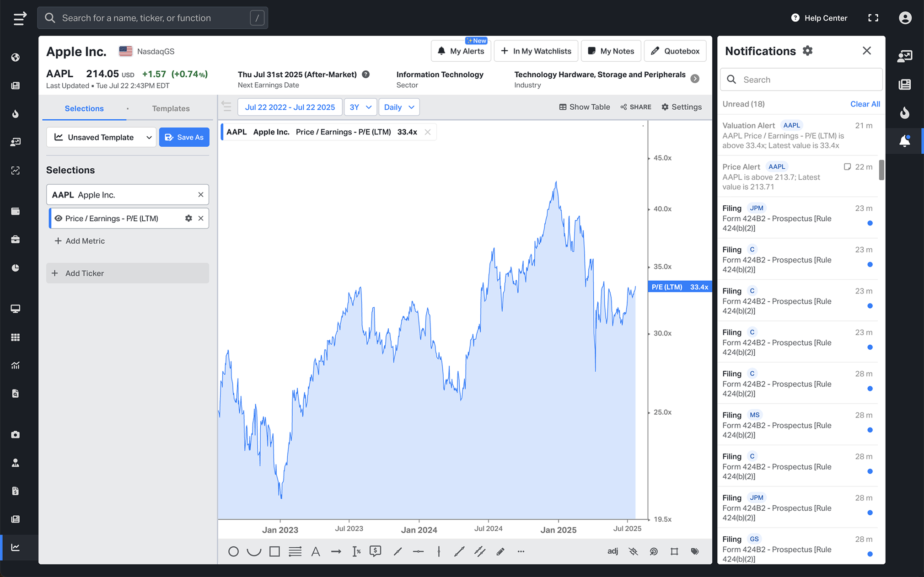Enter fullscreen mode
Image resolution: width=924 pixels, height=577 pixels.
(873, 18)
